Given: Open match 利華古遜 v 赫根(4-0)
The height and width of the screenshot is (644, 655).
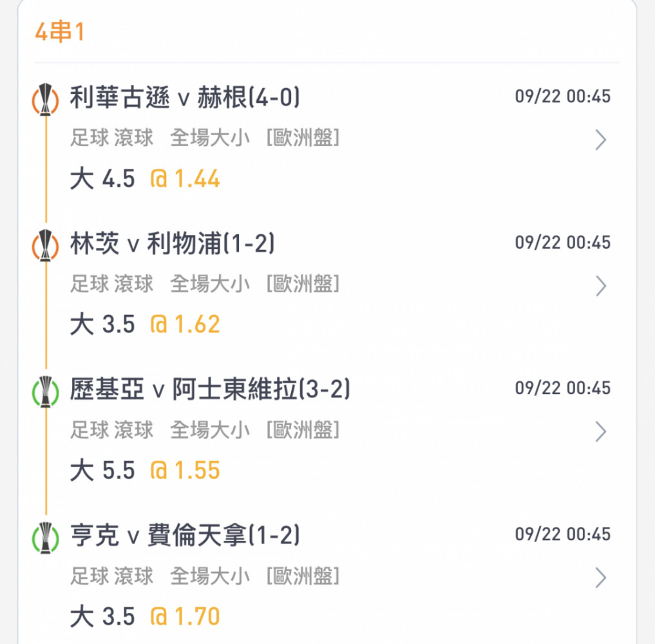Looking at the screenshot, I should click(x=185, y=97).
